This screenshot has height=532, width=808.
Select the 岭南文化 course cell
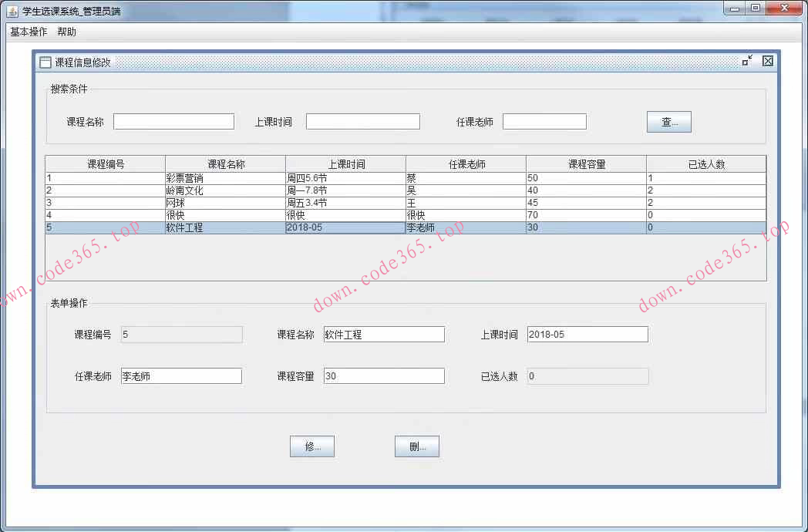pos(226,190)
